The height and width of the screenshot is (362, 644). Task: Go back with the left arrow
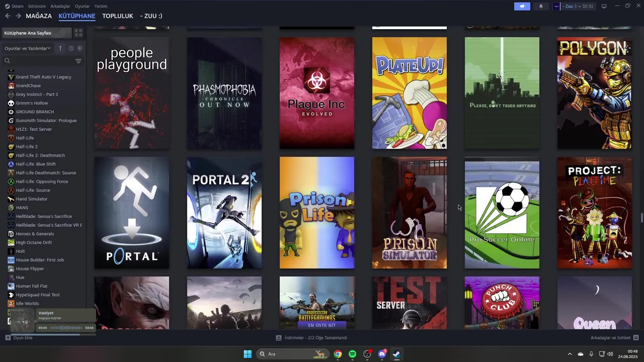pos(8,16)
